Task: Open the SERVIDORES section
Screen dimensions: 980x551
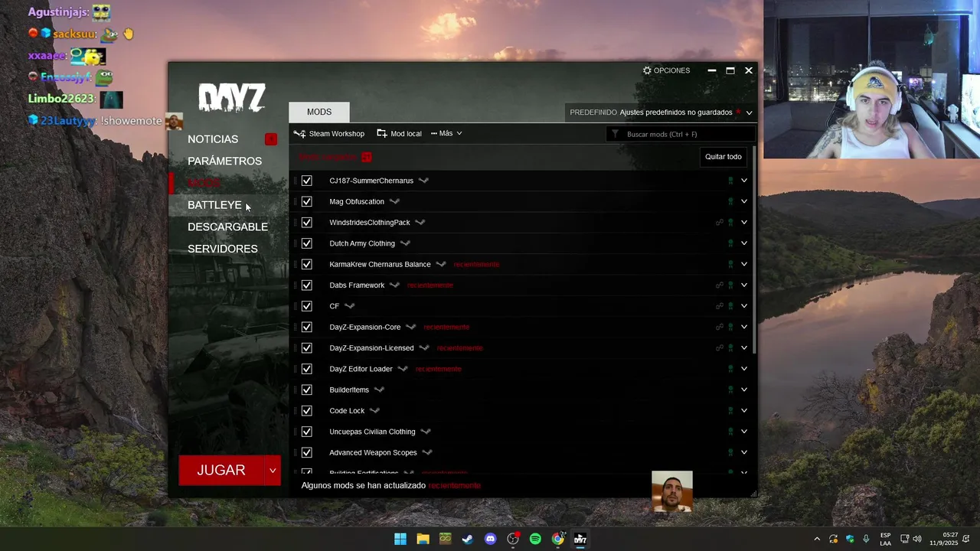Action: [x=222, y=249]
